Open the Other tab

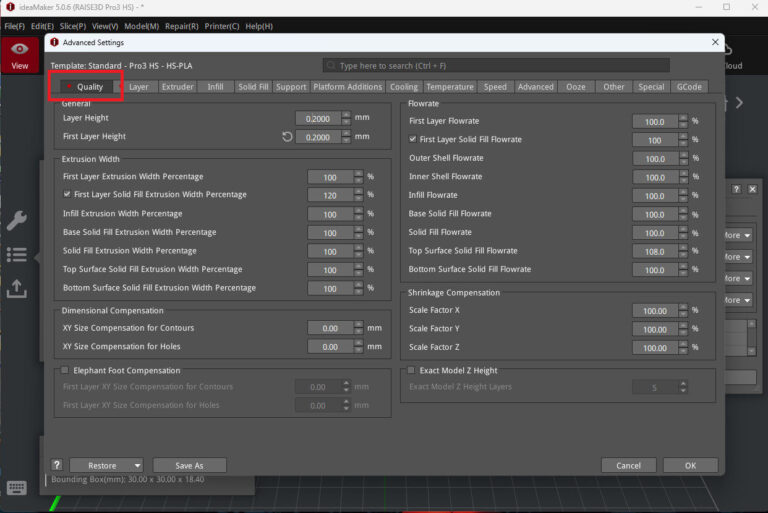tap(613, 87)
